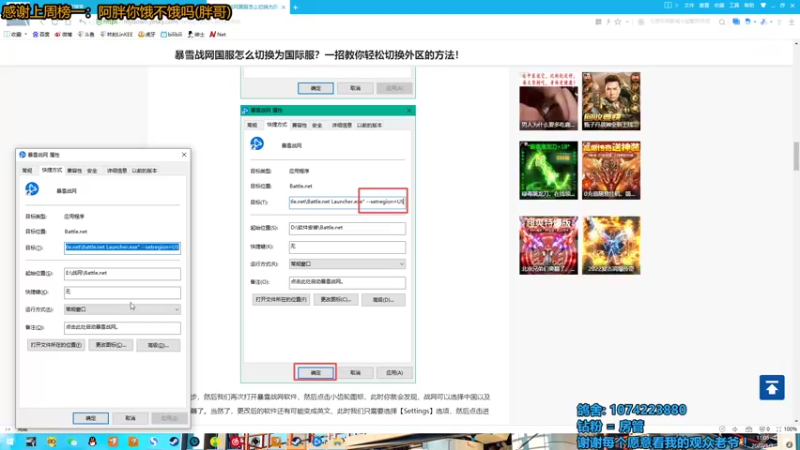Switch to the 常规 tab in properties dialog
This screenshot has height=450, width=800.
(x=27, y=170)
